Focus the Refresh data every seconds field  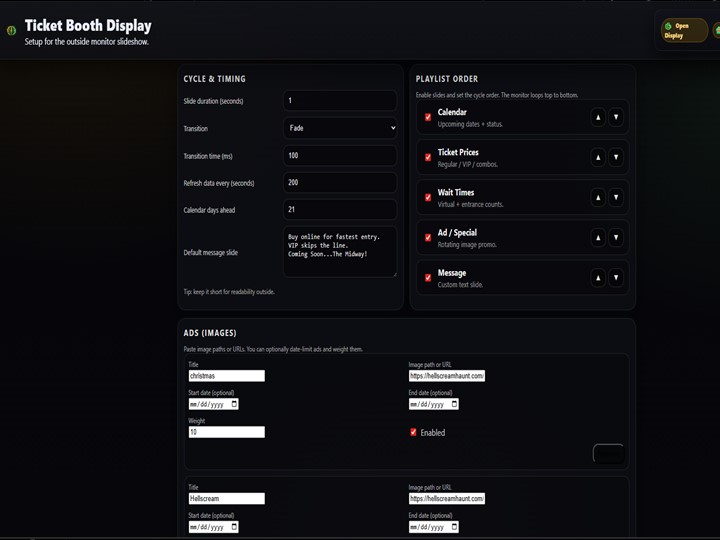340,183
